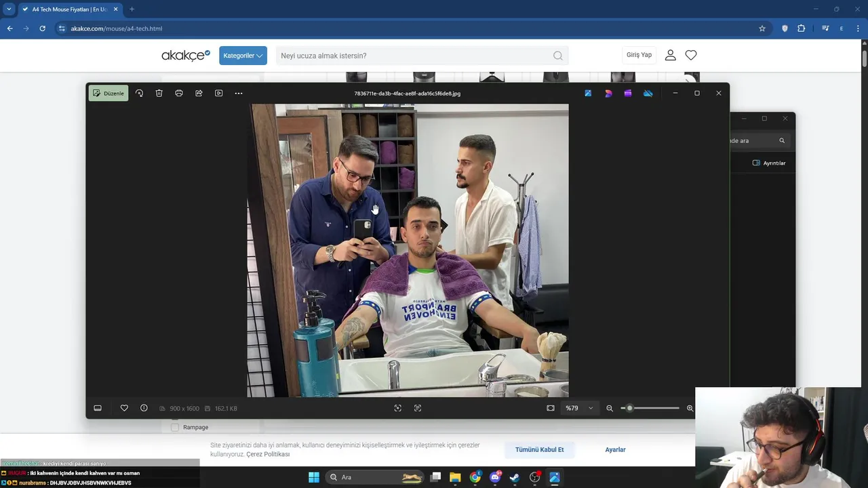Open the user profile icon on akakçe
This screenshot has width=868, height=488.
671,55
